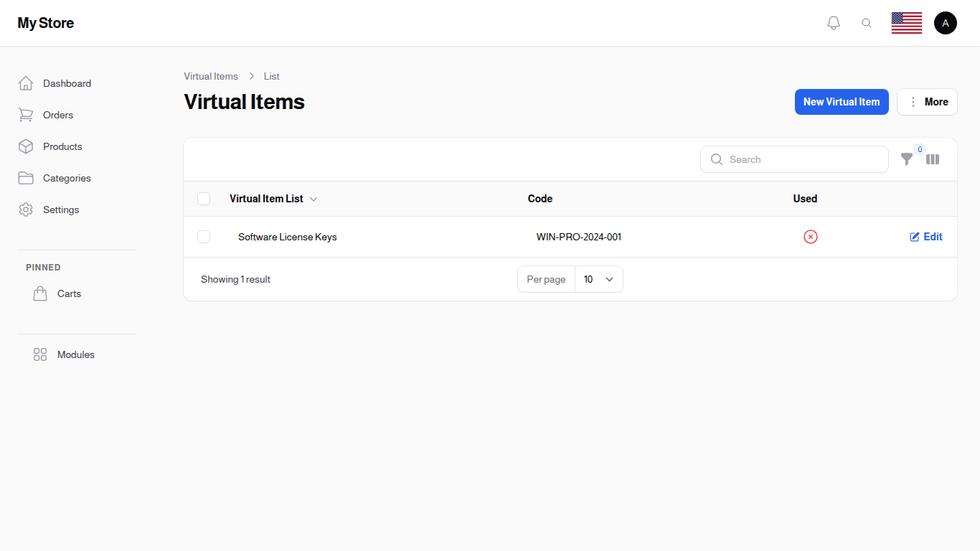This screenshot has width=980, height=551.
Task: Check the select-all checkbox in table header
Action: pyautogui.click(x=204, y=199)
